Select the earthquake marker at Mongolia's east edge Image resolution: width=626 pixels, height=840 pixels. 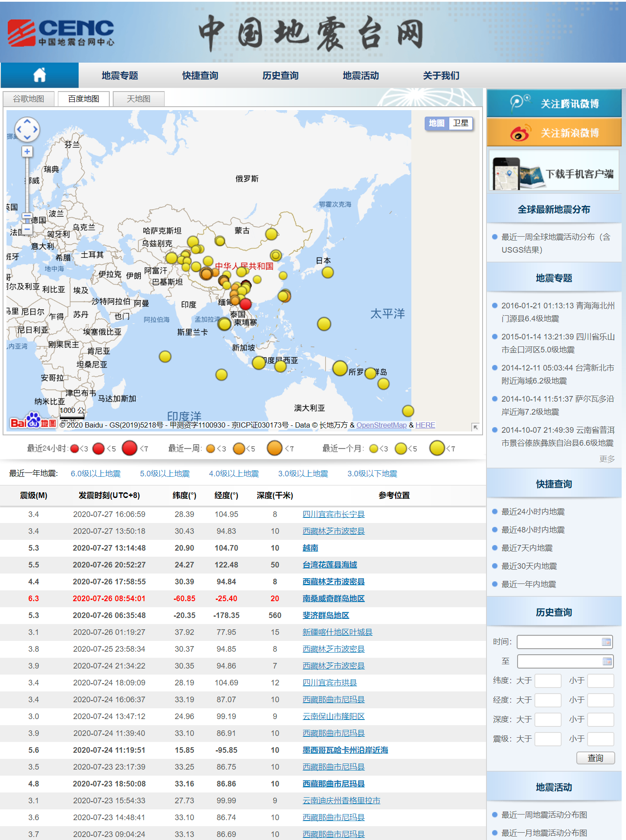click(271, 234)
